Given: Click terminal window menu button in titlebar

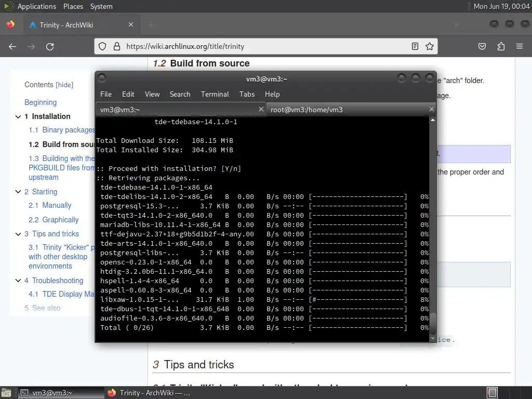Looking at the screenshot, I should tap(102, 78).
